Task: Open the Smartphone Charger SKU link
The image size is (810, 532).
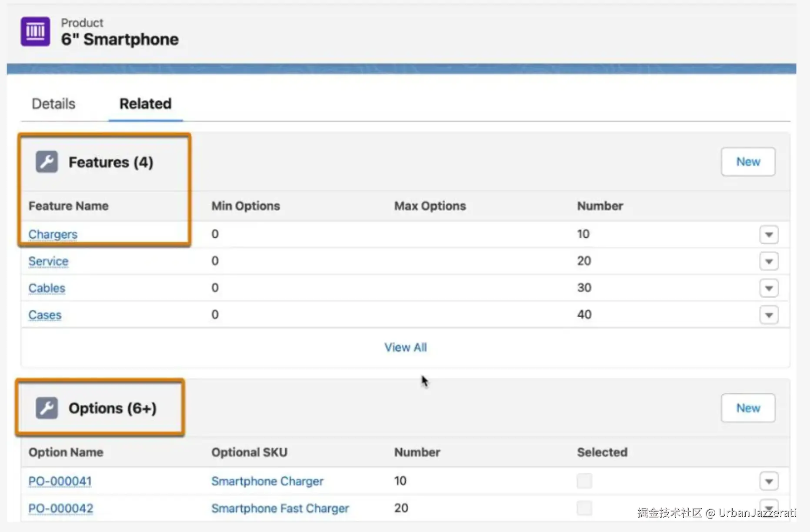Action: (x=267, y=481)
